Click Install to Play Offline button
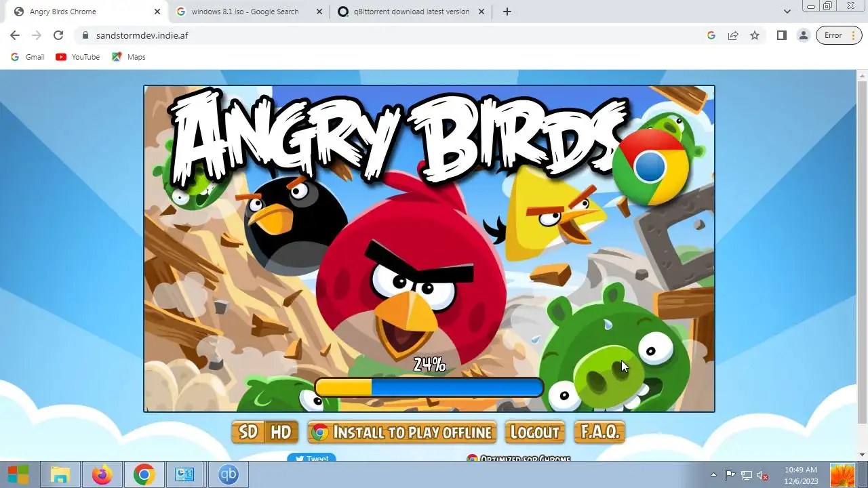868x488 pixels. pyautogui.click(x=402, y=432)
